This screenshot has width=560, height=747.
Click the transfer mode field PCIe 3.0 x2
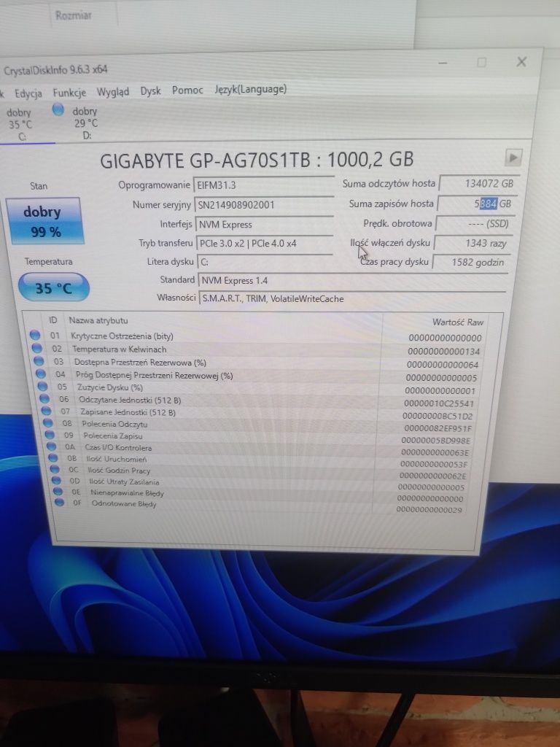click(264, 243)
